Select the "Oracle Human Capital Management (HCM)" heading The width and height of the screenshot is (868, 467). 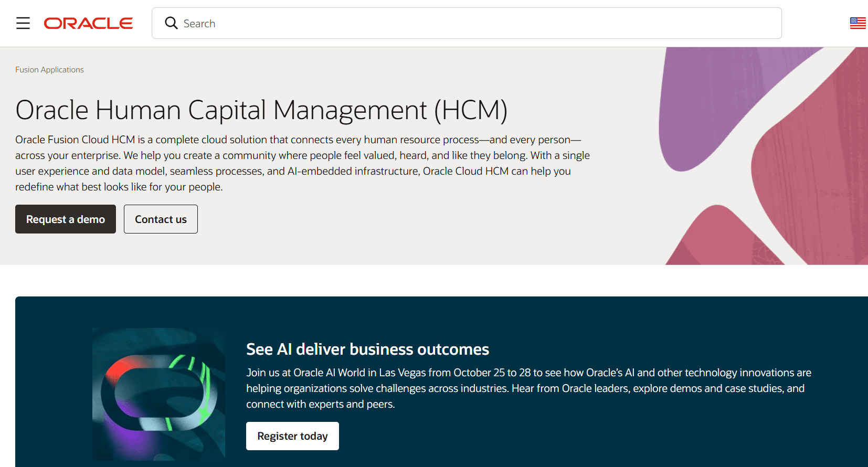point(261,110)
